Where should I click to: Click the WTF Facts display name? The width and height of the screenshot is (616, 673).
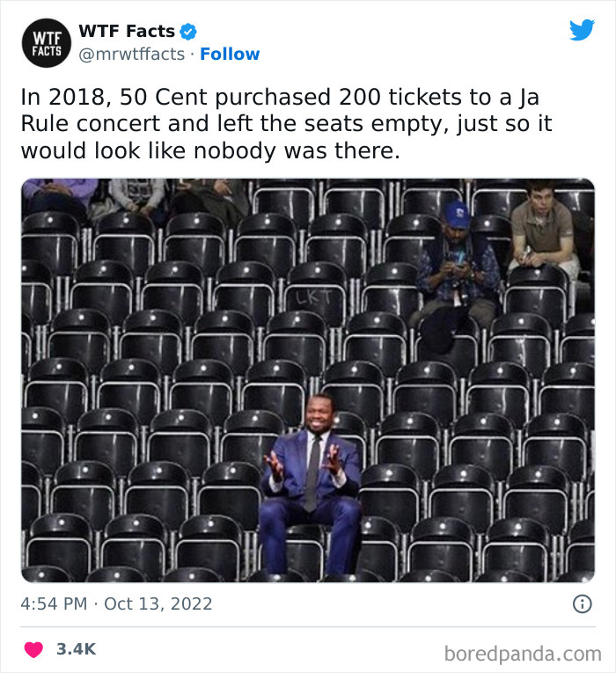coord(127,32)
